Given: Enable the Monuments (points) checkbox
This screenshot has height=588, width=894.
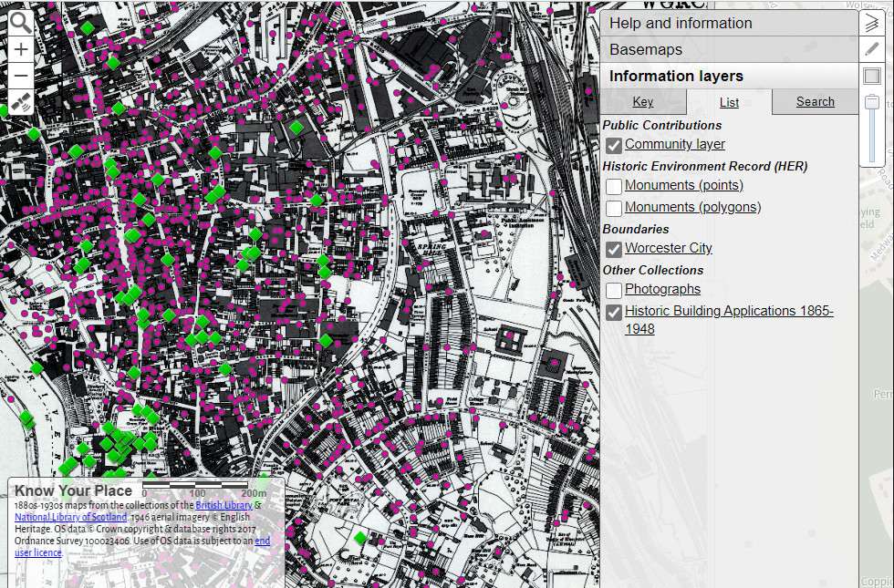Looking at the screenshot, I should (x=614, y=186).
